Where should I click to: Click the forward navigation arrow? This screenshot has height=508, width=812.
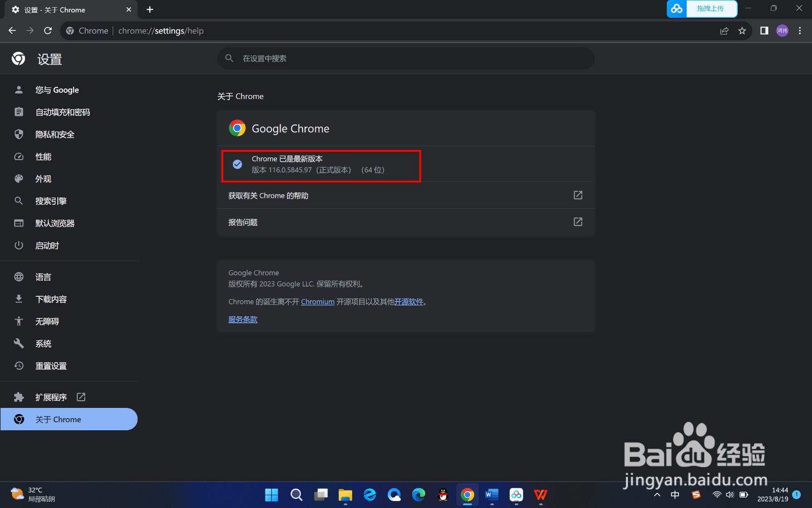[x=30, y=30]
